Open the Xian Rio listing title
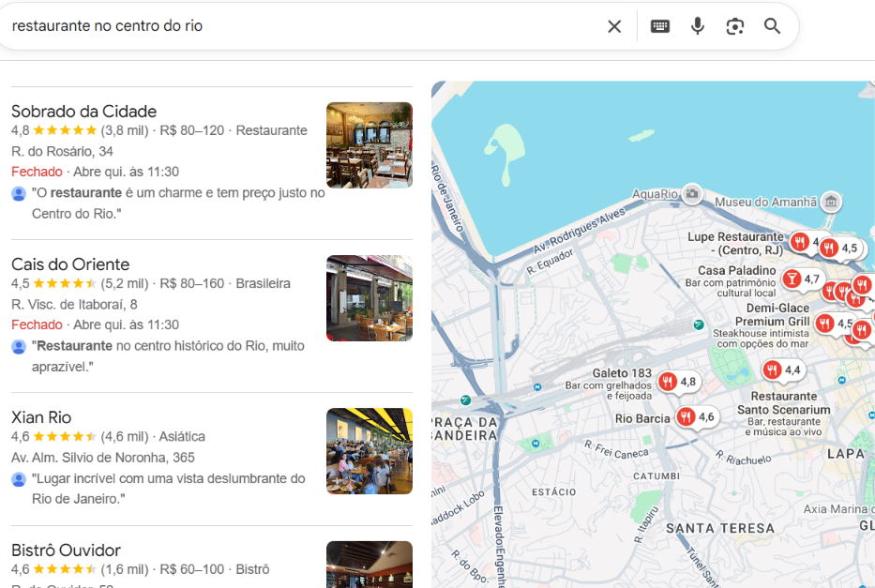875x588 pixels. tap(41, 417)
